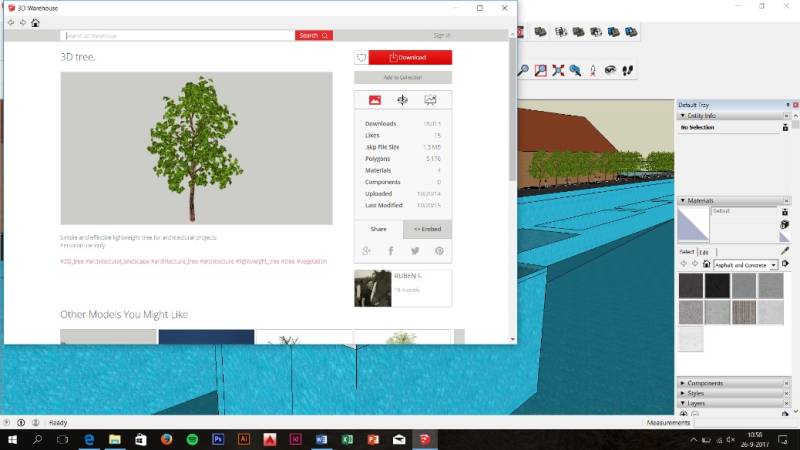800x450 pixels.
Task: Like the 3D tree model (heart icon)
Action: coord(361,57)
